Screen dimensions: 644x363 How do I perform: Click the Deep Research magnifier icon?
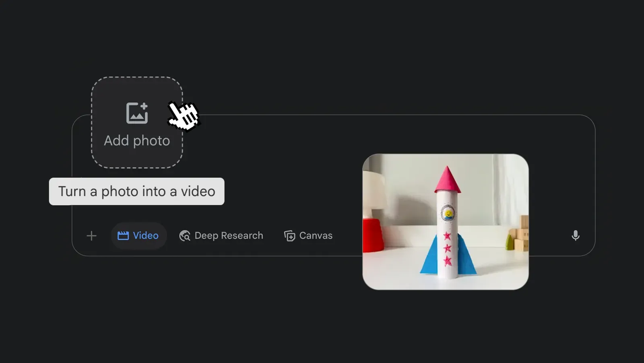click(184, 235)
